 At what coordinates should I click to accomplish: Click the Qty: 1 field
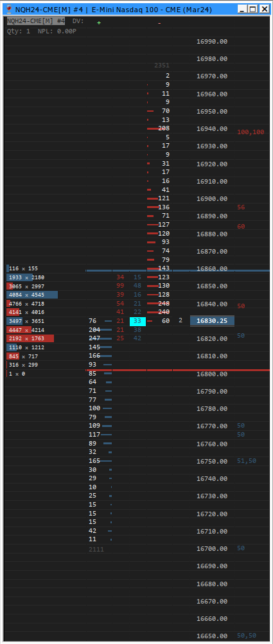pyautogui.click(x=19, y=31)
